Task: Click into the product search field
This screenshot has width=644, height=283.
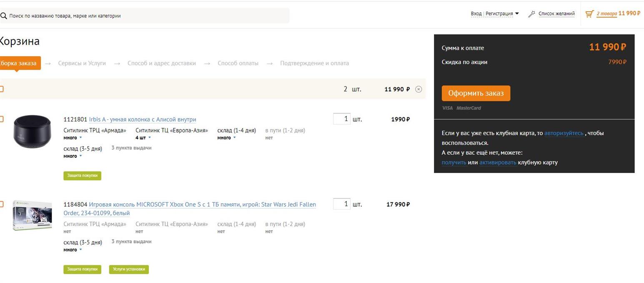Action: click(x=146, y=16)
